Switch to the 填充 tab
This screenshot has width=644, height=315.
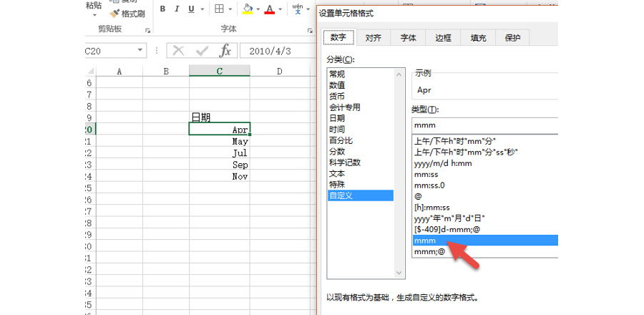[x=478, y=38]
